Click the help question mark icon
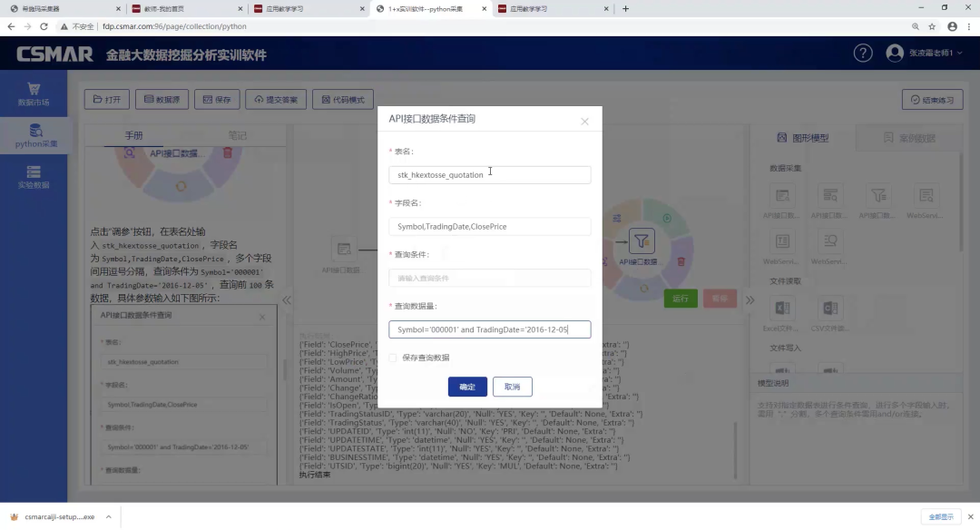This screenshot has width=980, height=530. (x=863, y=54)
